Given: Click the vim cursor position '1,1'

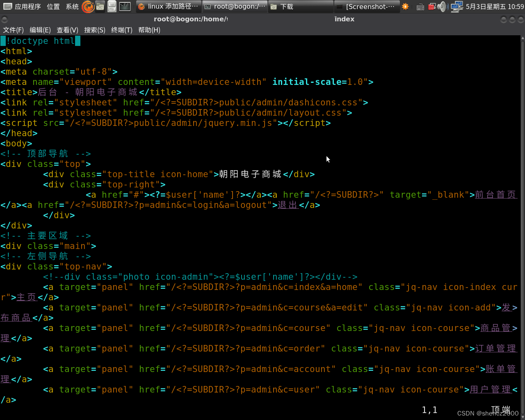Looking at the screenshot, I should (429, 410).
